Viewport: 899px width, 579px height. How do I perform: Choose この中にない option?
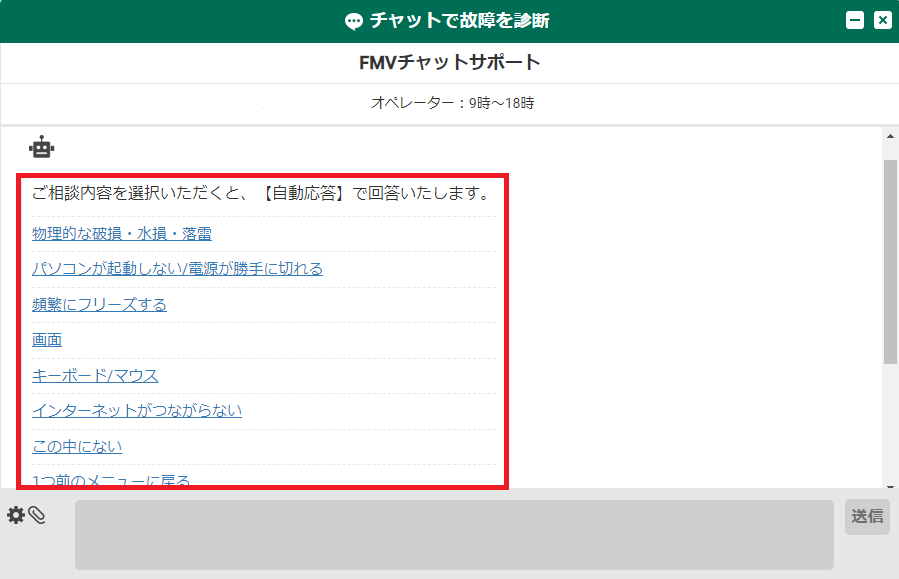coord(77,446)
